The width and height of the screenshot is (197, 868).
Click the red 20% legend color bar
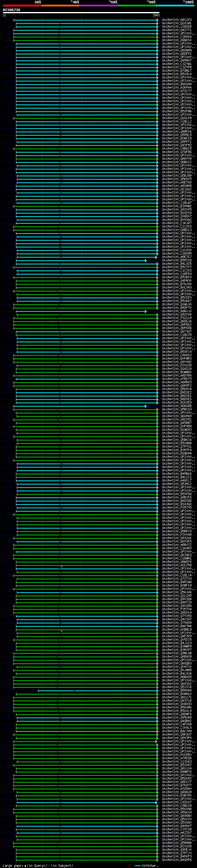pyautogui.click(x=22, y=6)
